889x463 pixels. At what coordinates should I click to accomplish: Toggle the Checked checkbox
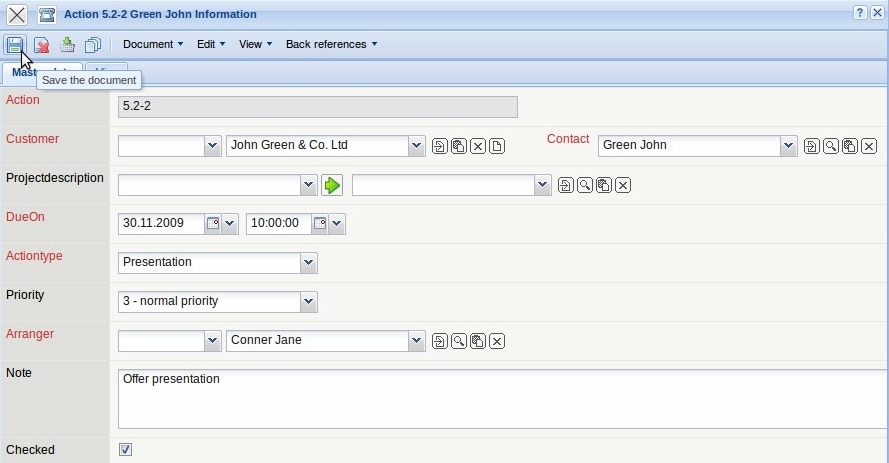125,449
